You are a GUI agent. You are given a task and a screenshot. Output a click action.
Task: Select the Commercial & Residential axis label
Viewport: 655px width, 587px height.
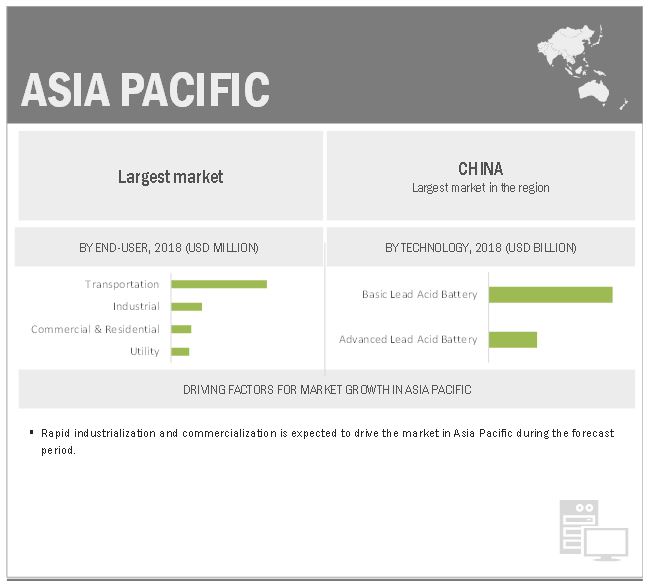(95, 329)
